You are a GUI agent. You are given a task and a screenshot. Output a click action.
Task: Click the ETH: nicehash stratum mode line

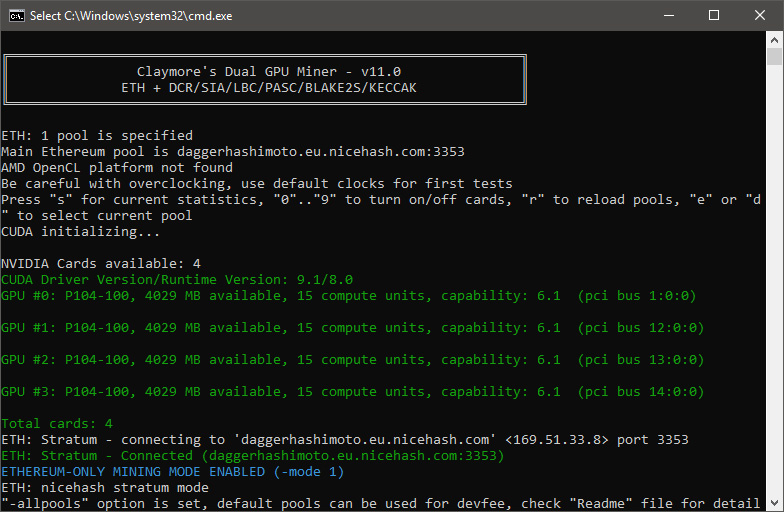click(105, 488)
